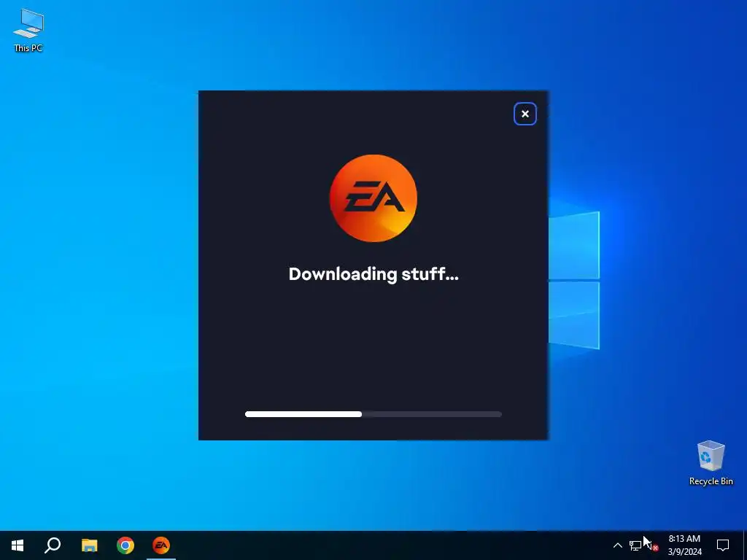Viewport: 747px width, 560px height.
Task: Click the download progress bar
Action: (x=373, y=414)
